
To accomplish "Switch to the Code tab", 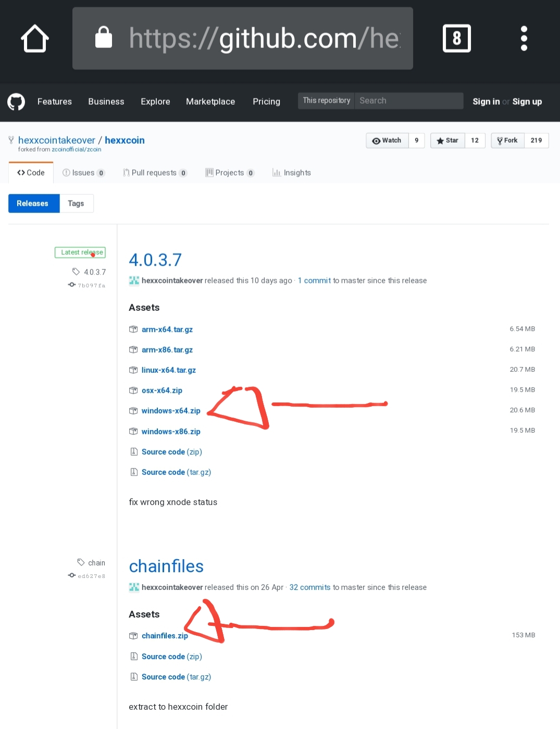I will click(31, 173).
